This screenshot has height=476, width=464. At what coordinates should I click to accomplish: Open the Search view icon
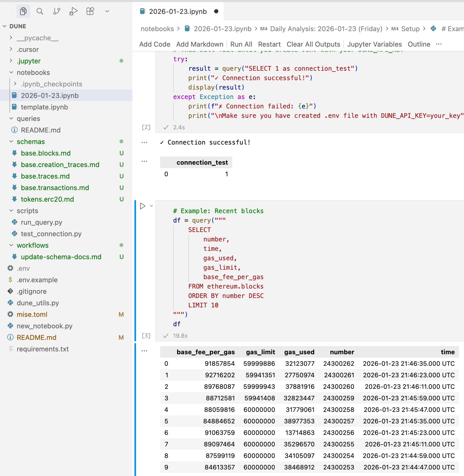pos(40,11)
